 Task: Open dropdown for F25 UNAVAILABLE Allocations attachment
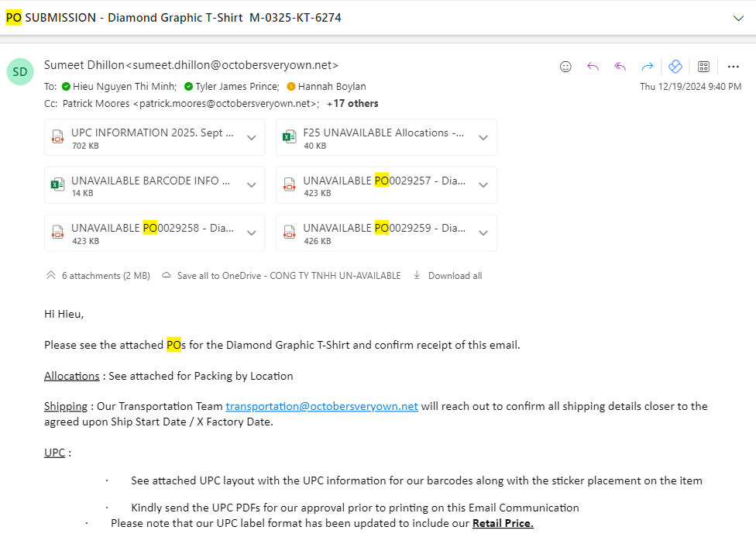483,138
